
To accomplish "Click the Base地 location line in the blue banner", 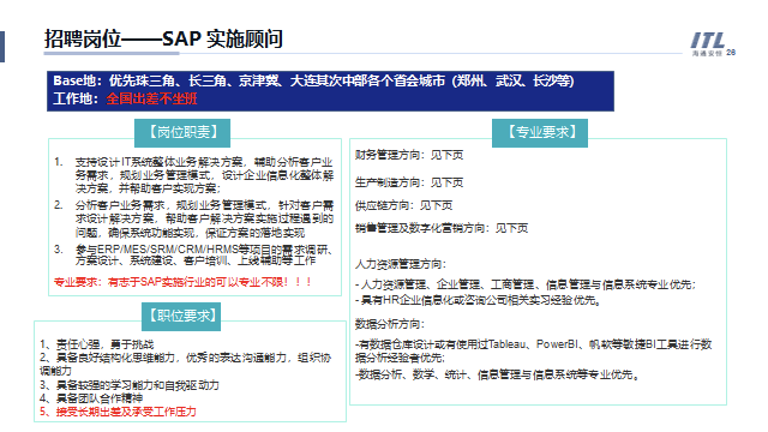I will [313, 80].
